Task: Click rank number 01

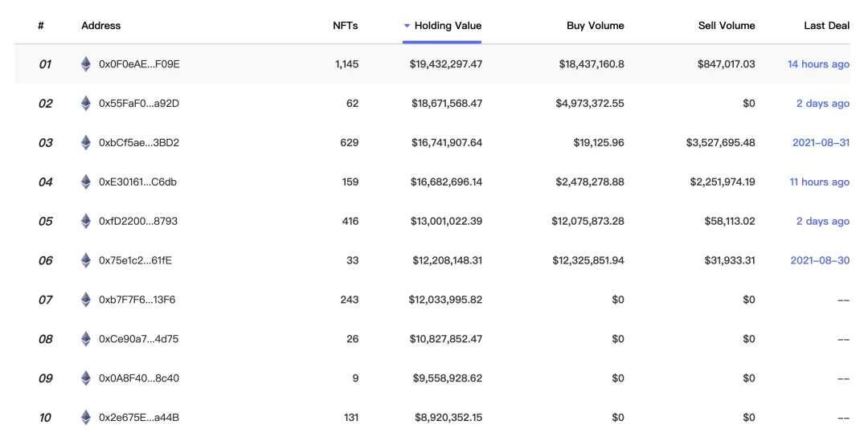Action: click(x=45, y=64)
